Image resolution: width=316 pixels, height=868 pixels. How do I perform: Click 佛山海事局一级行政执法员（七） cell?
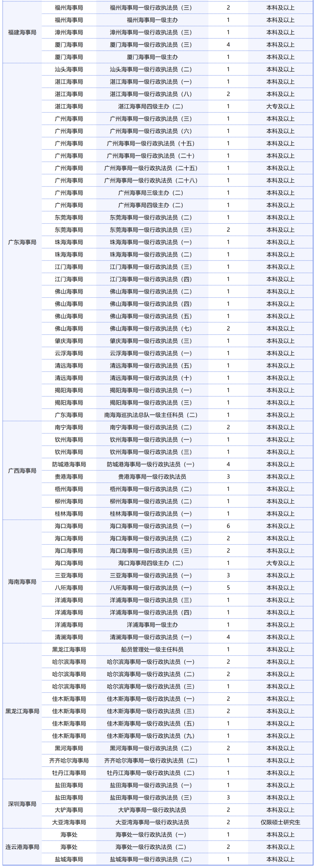[x=152, y=328]
